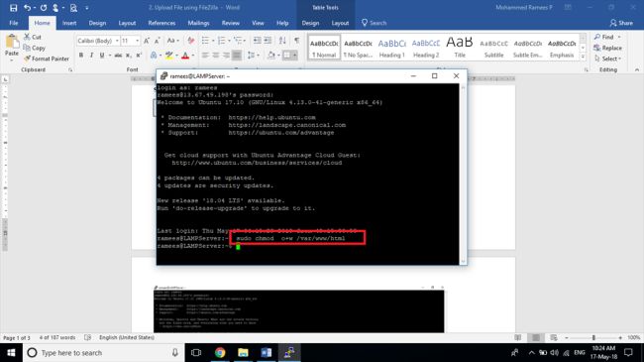Align text left

point(205,56)
